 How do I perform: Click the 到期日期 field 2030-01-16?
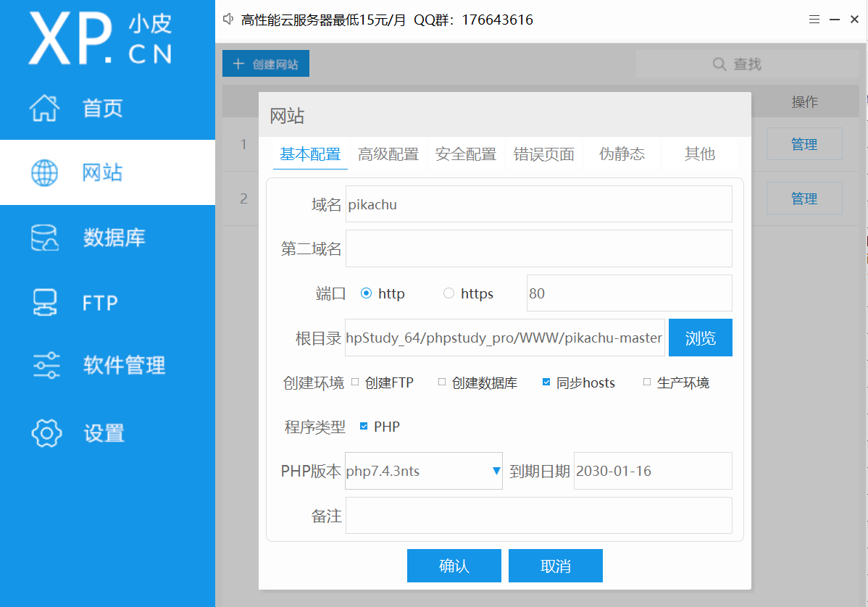point(653,471)
